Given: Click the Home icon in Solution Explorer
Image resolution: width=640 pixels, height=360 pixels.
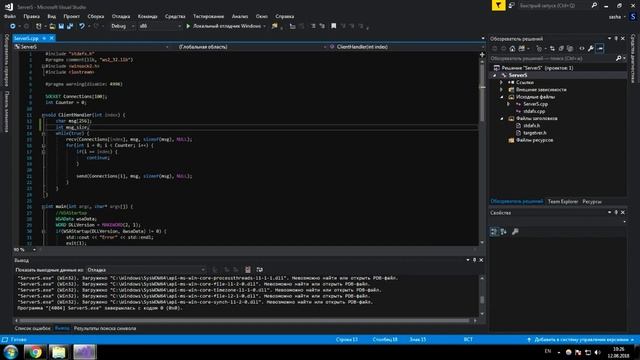Looking at the screenshot, I should [512, 49].
